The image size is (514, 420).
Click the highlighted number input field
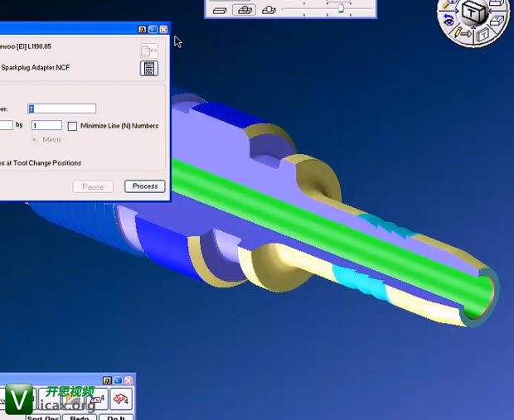pyautogui.click(x=61, y=109)
